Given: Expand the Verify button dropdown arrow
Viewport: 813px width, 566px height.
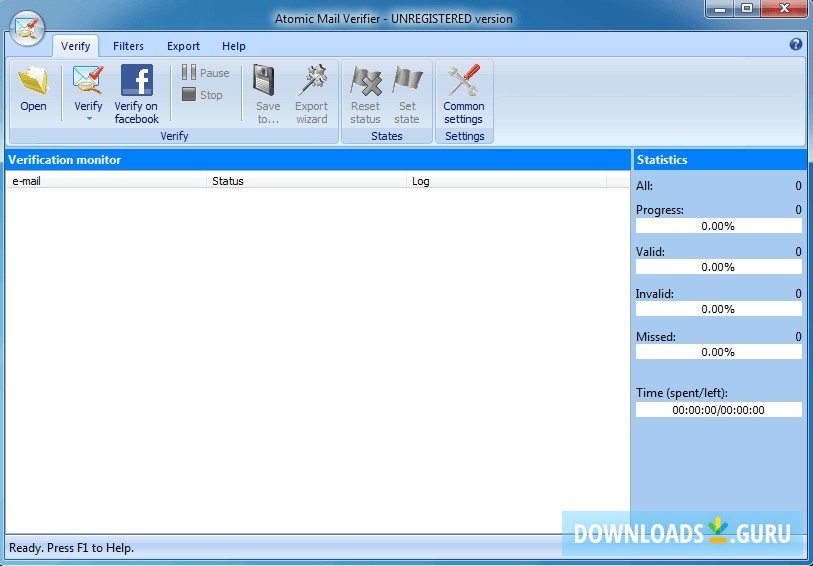Looking at the screenshot, I should coord(89,119).
